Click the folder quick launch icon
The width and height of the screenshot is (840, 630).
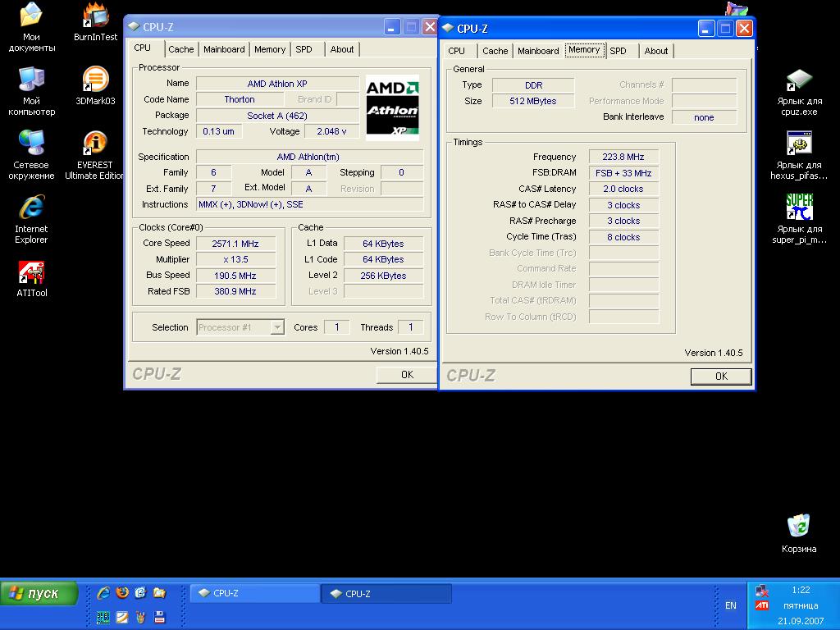tap(159, 592)
